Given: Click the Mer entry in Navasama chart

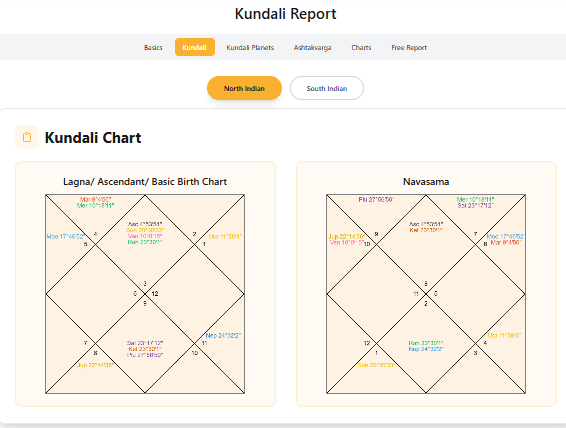Looking at the screenshot, I should coord(475,199).
